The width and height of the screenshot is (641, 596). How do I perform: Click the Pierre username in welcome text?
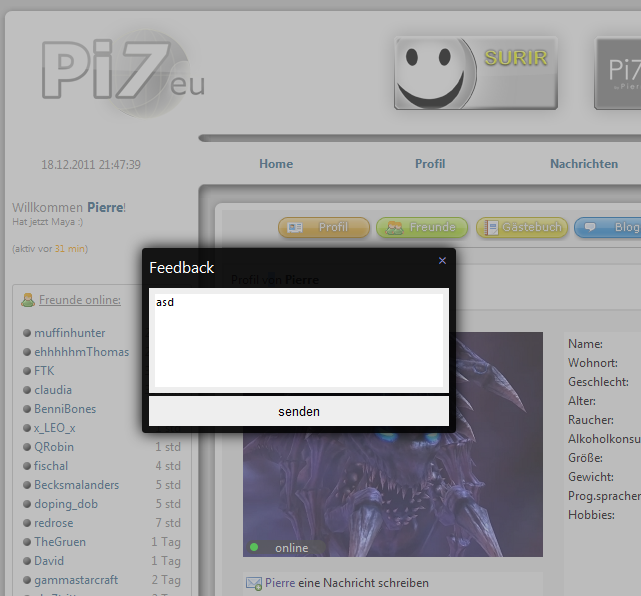click(105, 207)
